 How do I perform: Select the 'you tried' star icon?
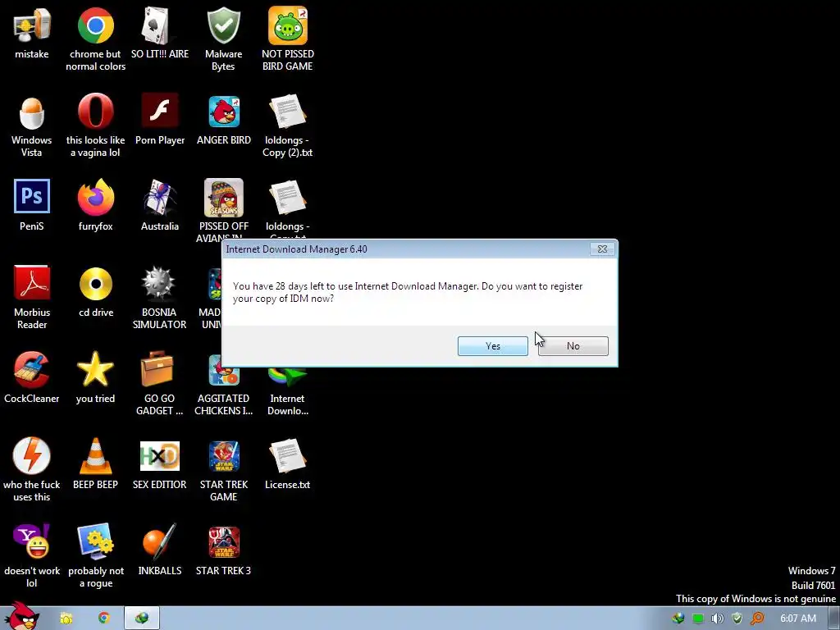pyautogui.click(x=95, y=377)
